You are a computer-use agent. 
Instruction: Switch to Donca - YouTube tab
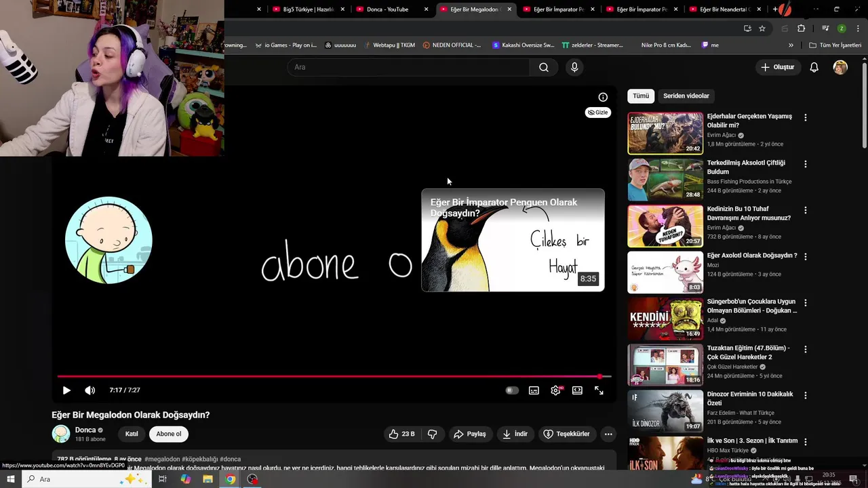click(x=390, y=9)
